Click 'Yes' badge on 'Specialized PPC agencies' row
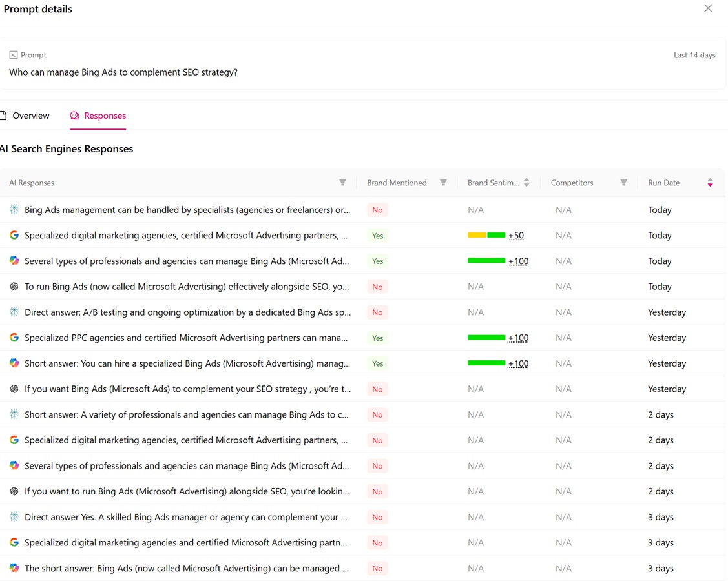The width and height of the screenshot is (728, 581). (377, 338)
